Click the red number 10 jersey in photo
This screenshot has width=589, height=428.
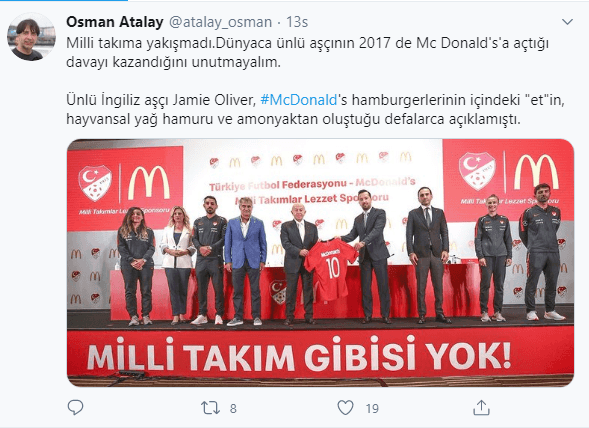point(330,269)
